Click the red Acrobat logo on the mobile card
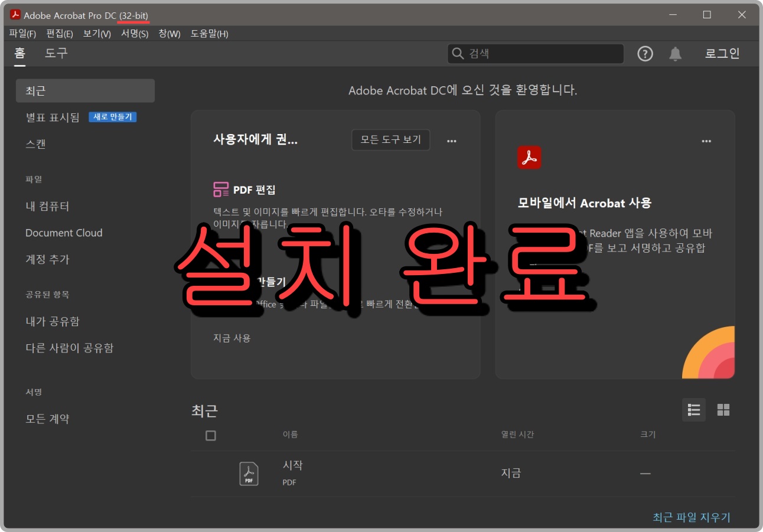The height and width of the screenshot is (532, 763). (x=530, y=158)
